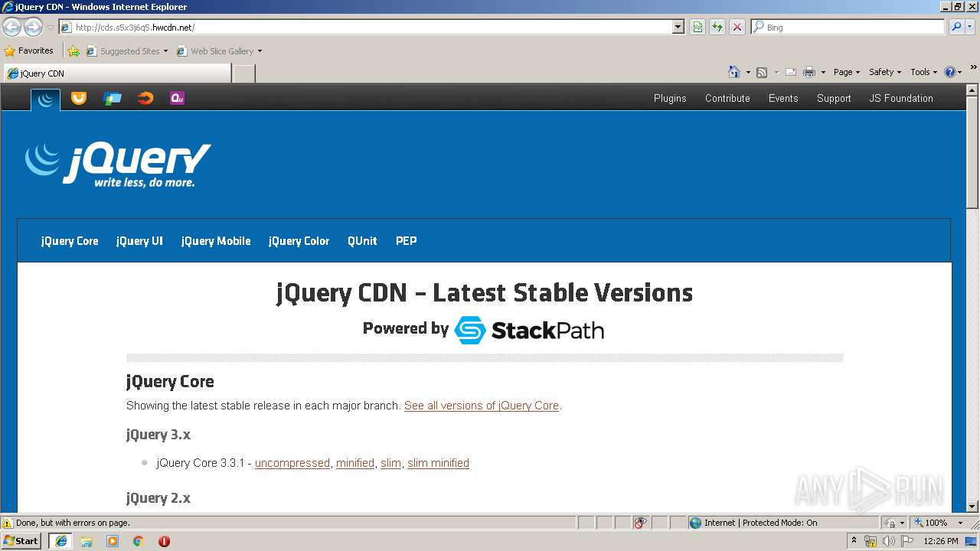Click the address bar URL field

tap(367, 28)
